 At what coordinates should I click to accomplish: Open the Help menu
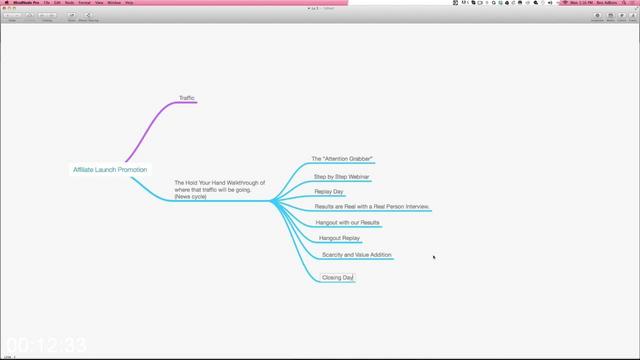point(129,2)
